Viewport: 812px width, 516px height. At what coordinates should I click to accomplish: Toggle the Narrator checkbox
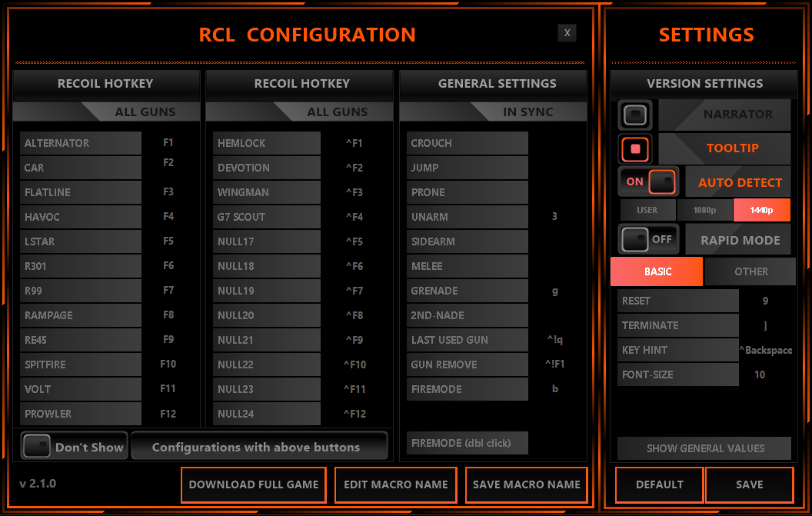[635, 115]
